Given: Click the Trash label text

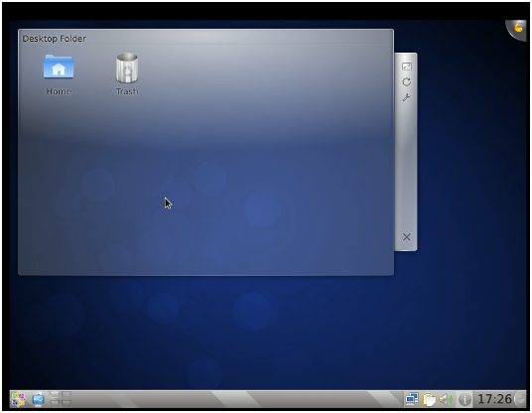Looking at the screenshot, I should point(127,91).
